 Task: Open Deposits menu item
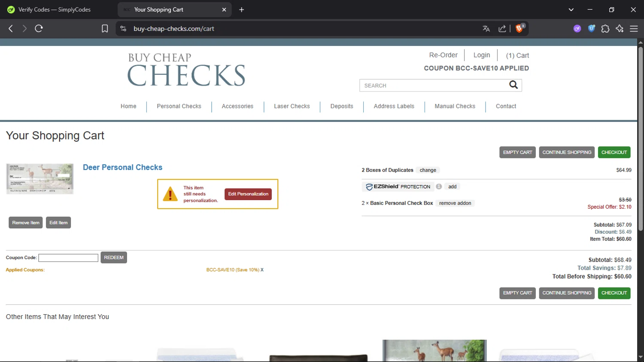(x=342, y=106)
